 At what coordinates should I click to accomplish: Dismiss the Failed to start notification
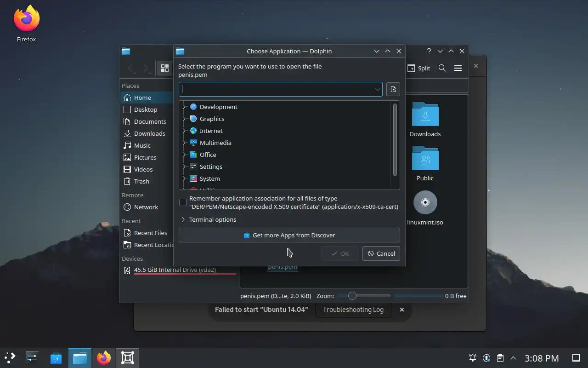point(402,310)
